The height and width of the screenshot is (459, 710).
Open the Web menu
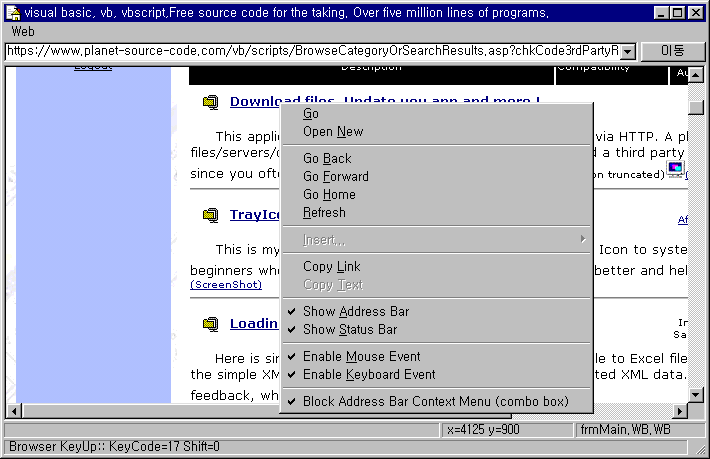(x=23, y=32)
